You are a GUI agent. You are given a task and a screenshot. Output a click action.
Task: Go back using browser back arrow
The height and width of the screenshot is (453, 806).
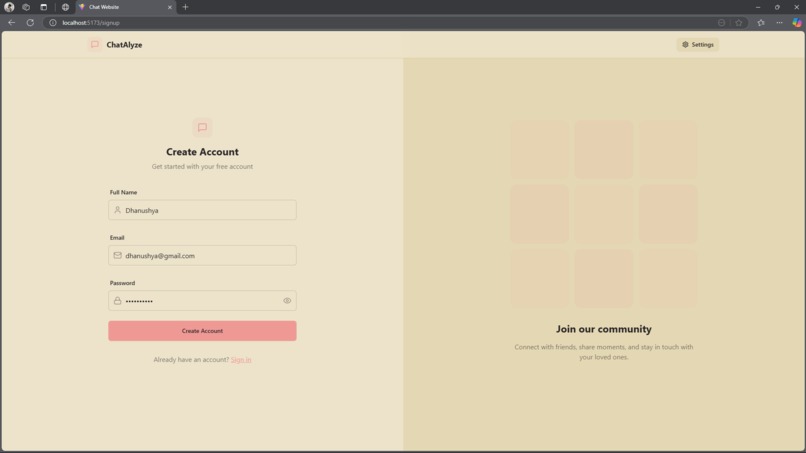coord(12,23)
